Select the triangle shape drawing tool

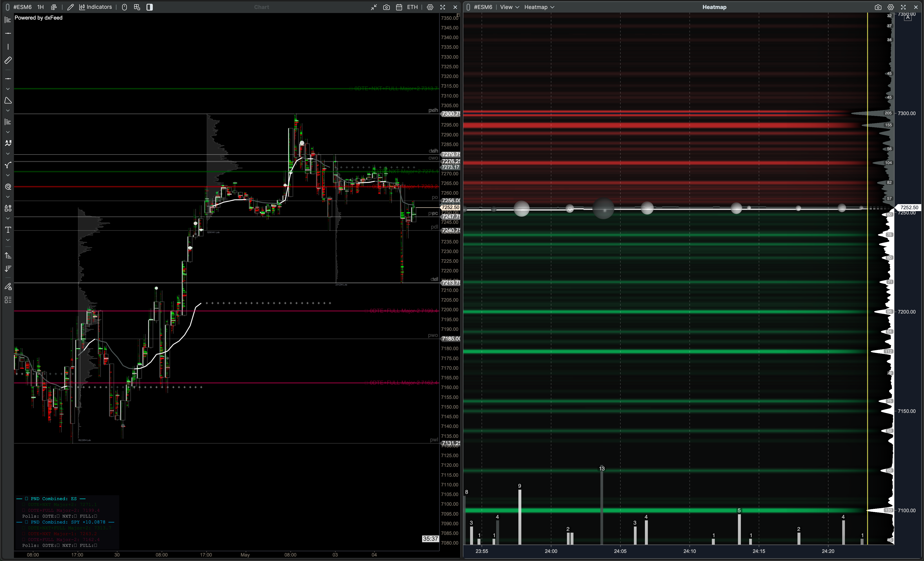8,100
